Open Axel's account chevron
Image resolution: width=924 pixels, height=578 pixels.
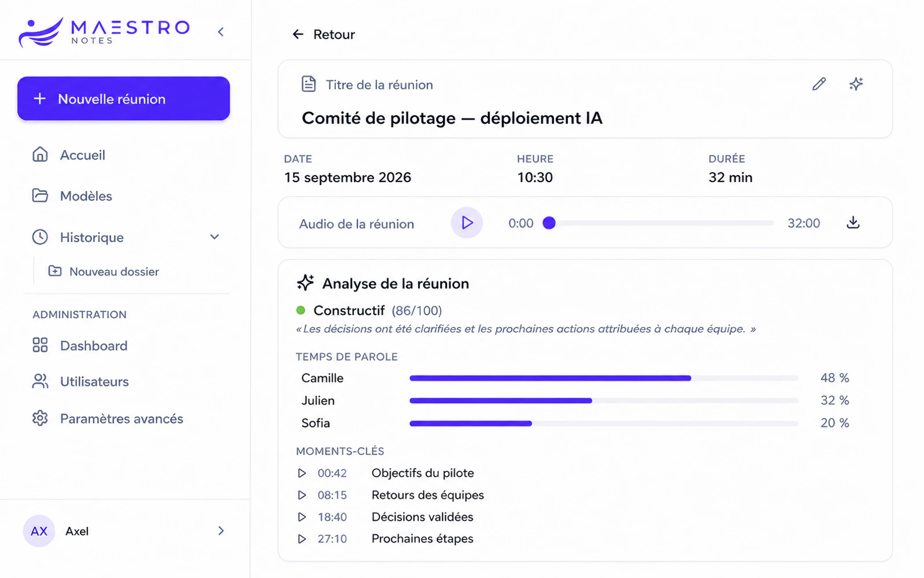pyautogui.click(x=221, y=531)
